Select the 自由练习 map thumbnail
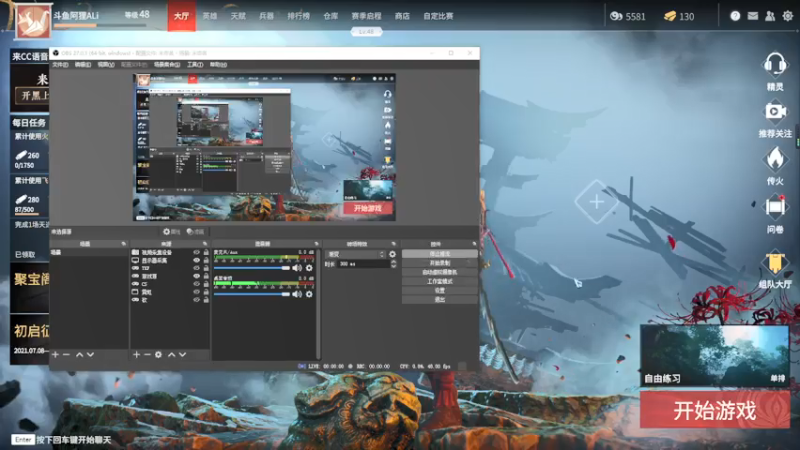 pyautogui.click(x=714, y=355)
